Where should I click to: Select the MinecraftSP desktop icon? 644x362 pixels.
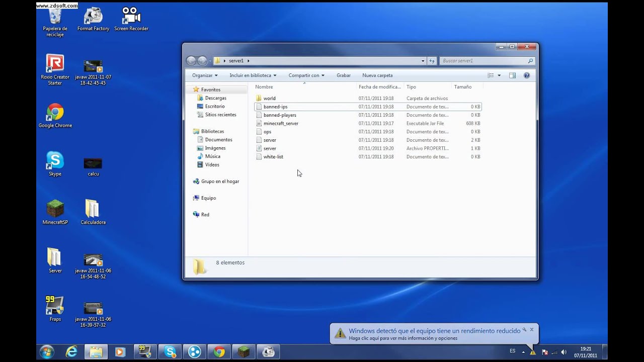[55, 212]
